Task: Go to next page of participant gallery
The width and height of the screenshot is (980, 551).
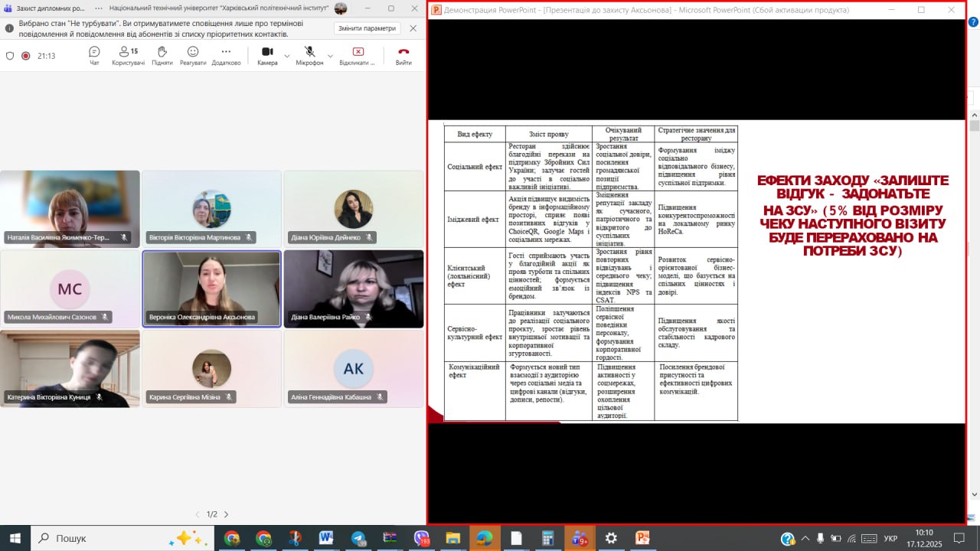Action: click(x=226, y=514)
